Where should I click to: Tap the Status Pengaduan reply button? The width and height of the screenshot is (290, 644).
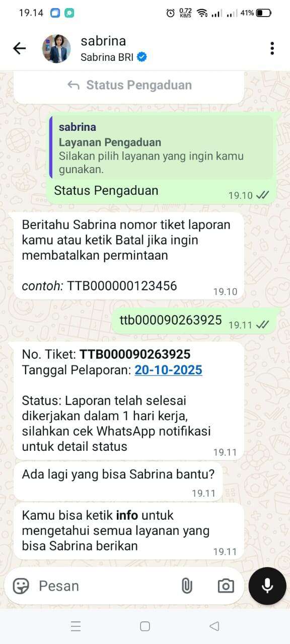(129, 86)
